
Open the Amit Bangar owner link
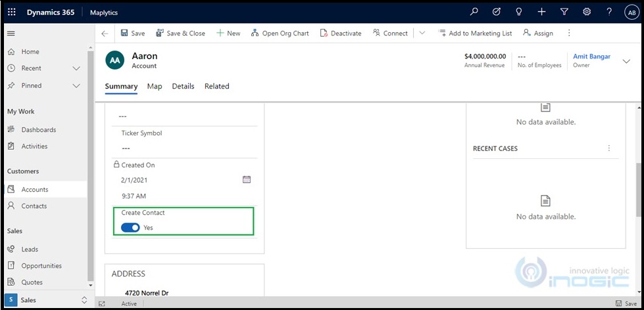(x=591, y=56)
